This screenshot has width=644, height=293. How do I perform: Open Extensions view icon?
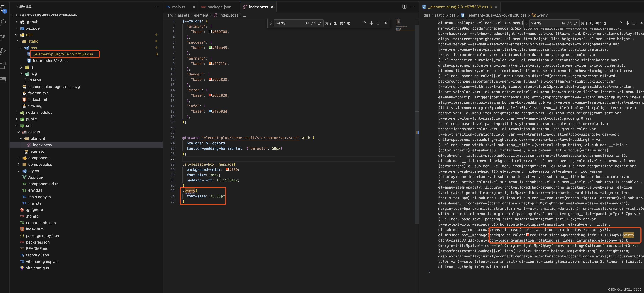pos(3,65)
